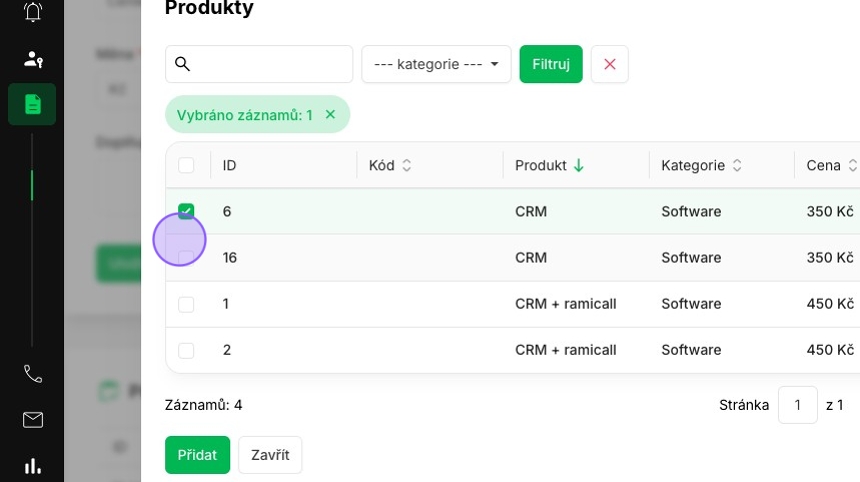
Task: Open the mail envelope icon in sidebar
Action: [x=33, y=420]
